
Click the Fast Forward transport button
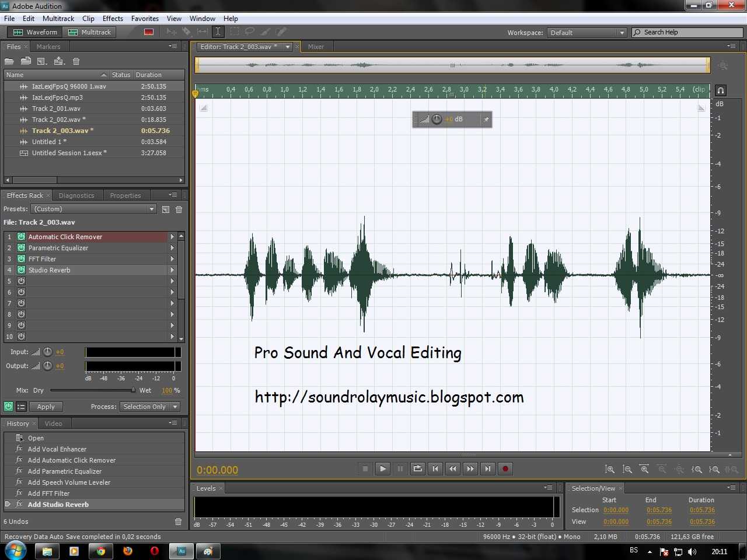[470, 468]
